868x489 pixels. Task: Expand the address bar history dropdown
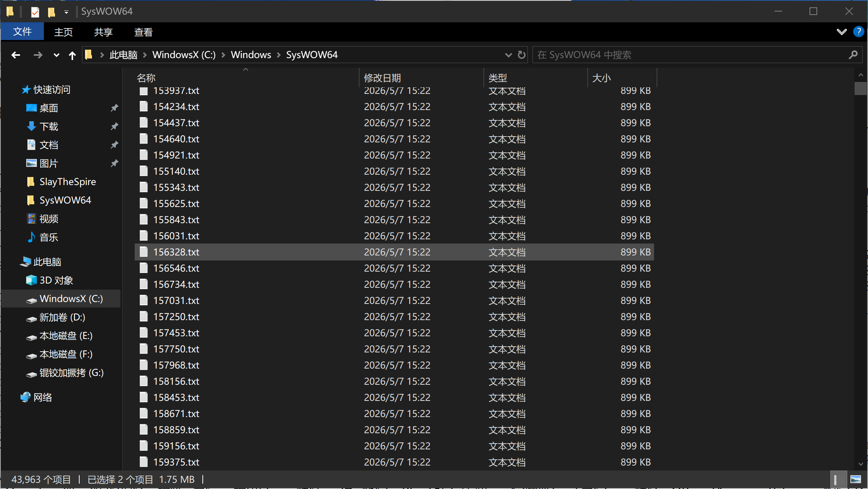click(508, 55)
